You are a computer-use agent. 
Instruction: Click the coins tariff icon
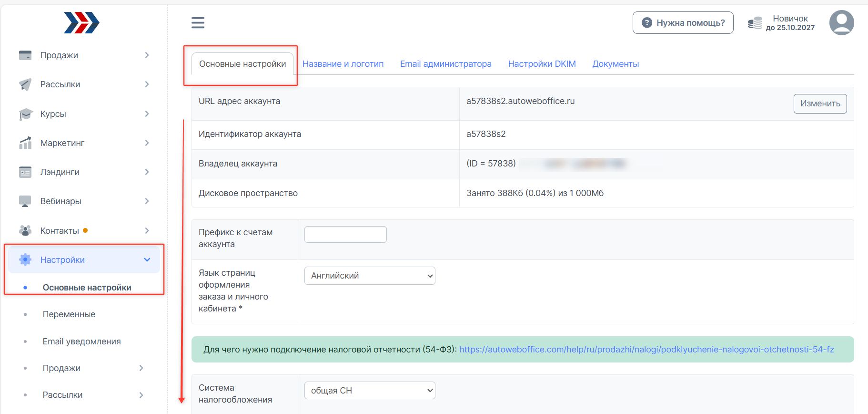(x=755, y=23)
